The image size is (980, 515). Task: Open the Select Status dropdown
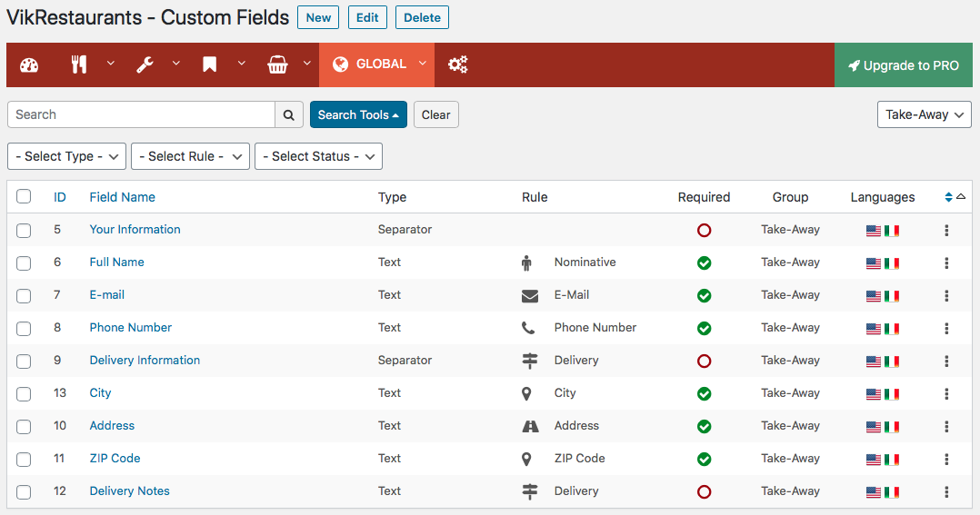coord(319,156)
